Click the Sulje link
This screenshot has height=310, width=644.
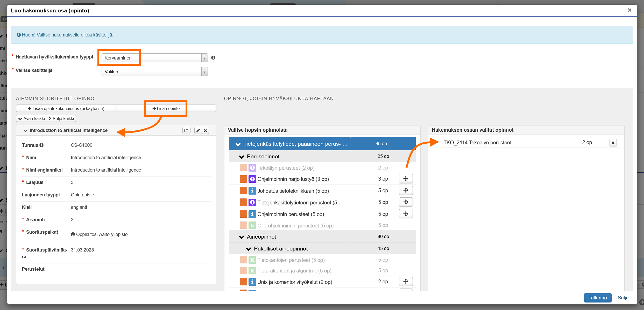[x=623, y=298]
